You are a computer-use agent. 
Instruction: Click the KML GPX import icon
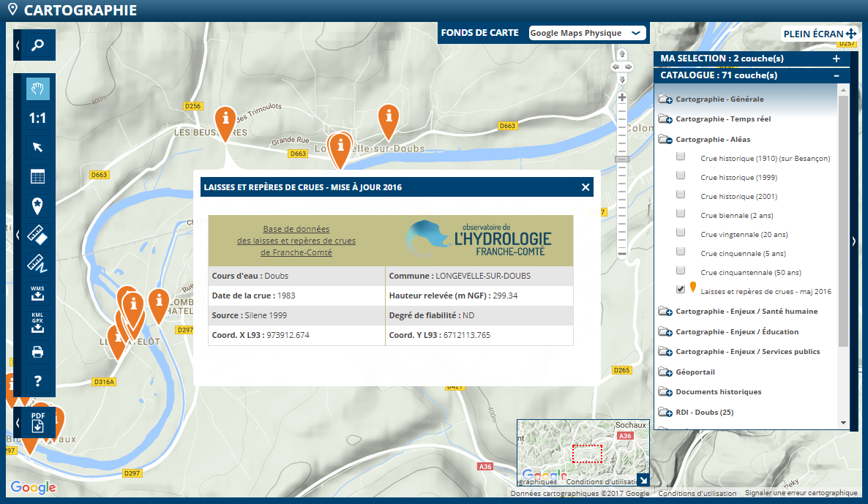(38, 323)
